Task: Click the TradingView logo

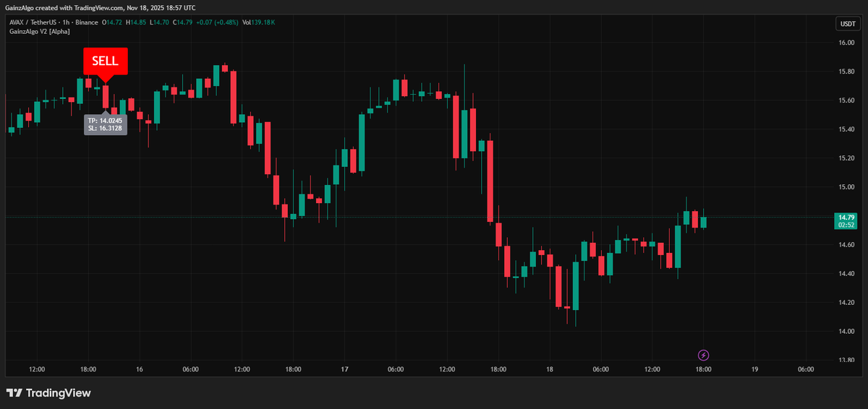Action: (48, 393)
